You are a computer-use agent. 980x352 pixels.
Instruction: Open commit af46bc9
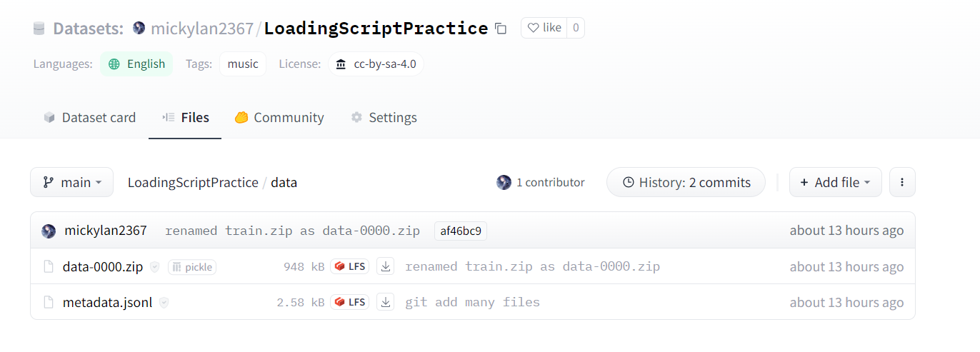pyautogui.click(x=461, y=231)
